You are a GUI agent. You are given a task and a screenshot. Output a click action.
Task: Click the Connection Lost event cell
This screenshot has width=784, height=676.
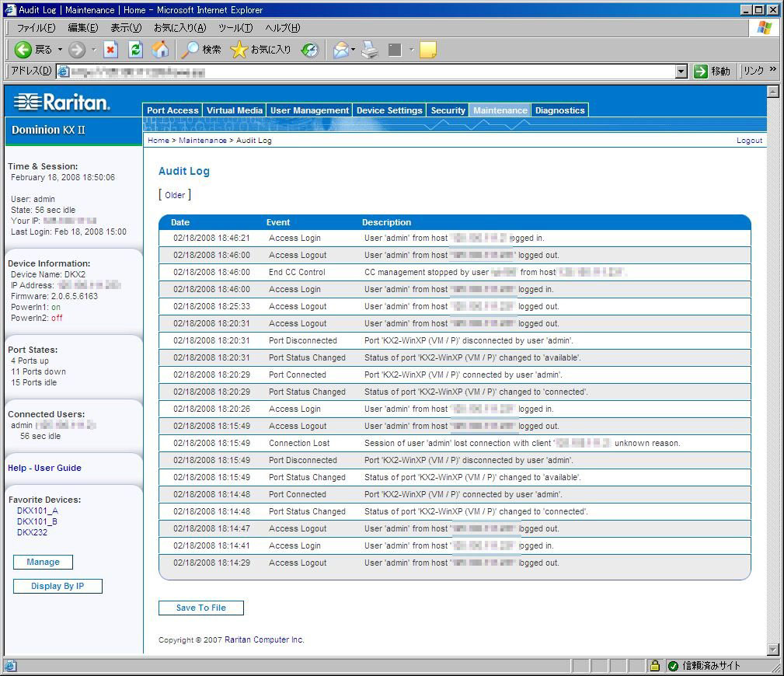point(299,443)
